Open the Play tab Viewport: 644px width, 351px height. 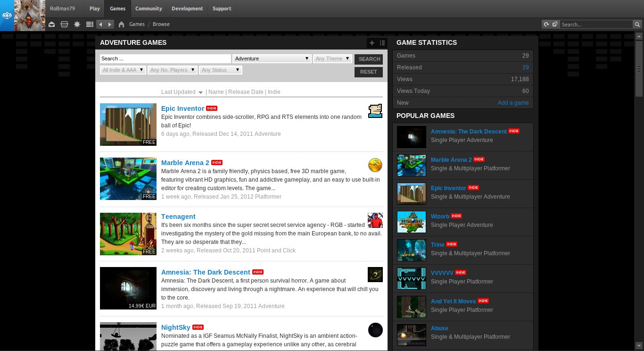point(95,8)
